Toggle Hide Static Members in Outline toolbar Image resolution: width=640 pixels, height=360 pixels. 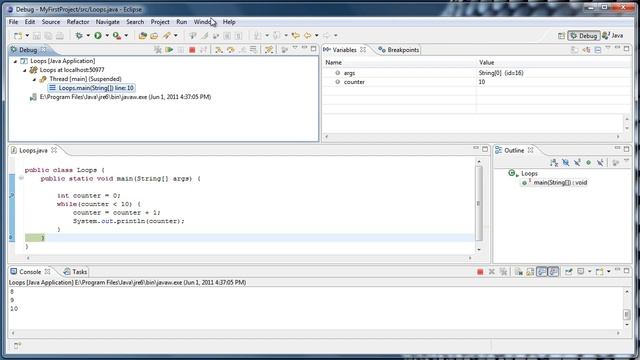click(577, 162)
